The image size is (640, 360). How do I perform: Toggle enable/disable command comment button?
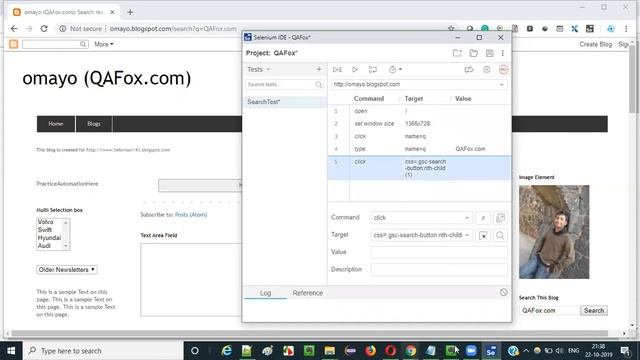click(483, 218)
